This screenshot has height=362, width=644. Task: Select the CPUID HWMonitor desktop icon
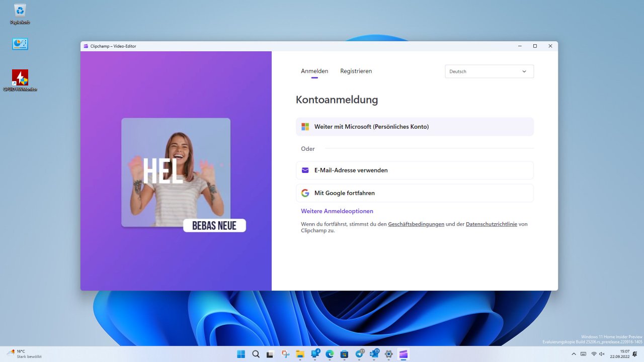tap(20, 80)
